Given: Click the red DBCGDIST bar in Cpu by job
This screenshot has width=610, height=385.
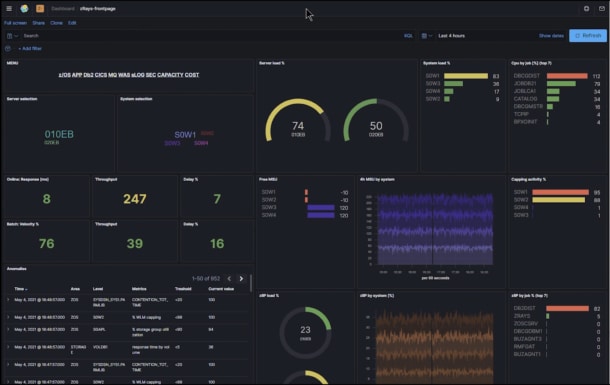Looking at the screenshot, I should click(x=567, y=76).
